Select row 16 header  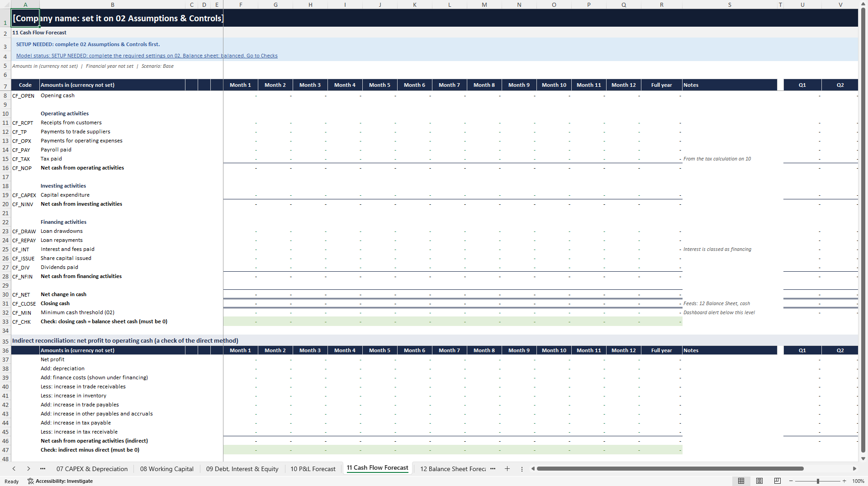pos(5,168)
